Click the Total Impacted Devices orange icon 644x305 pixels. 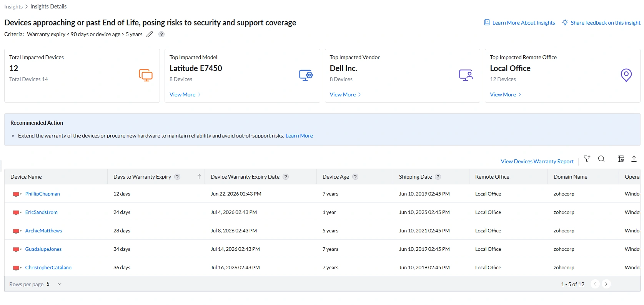coord(146,75)
